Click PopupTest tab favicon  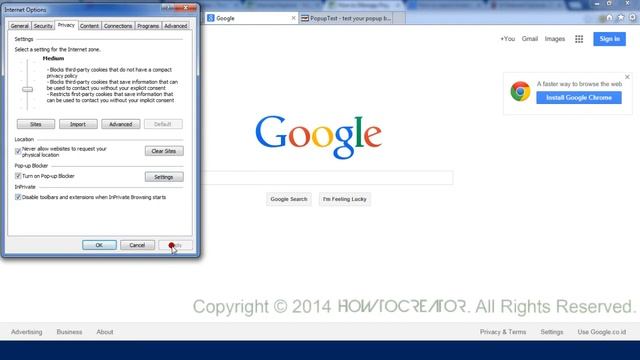click(304, 18)
